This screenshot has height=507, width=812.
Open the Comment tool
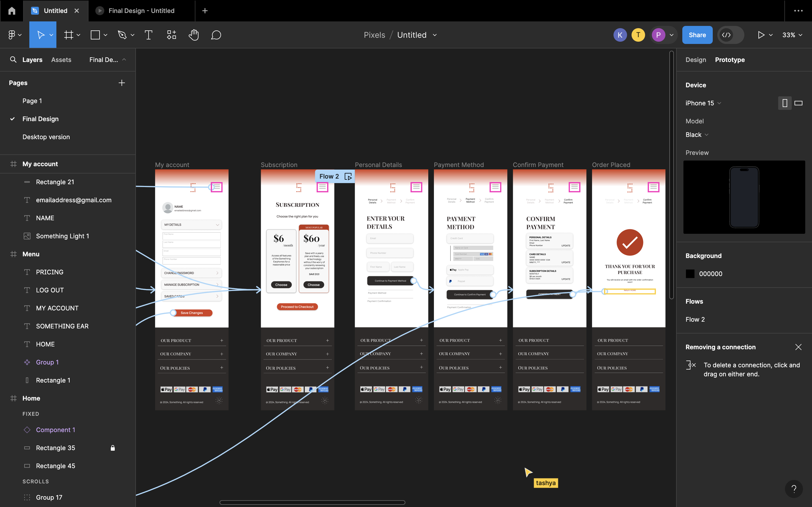tap(216, 35)
